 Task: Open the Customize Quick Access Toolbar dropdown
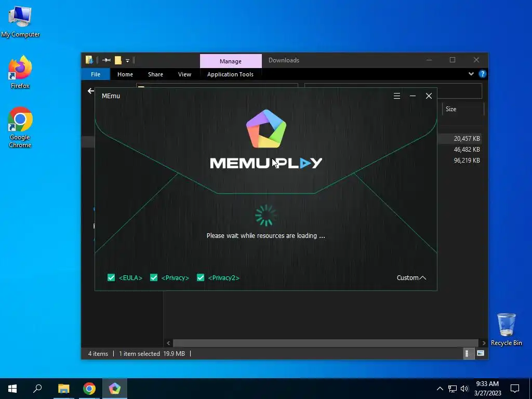(x=128, y=61)
